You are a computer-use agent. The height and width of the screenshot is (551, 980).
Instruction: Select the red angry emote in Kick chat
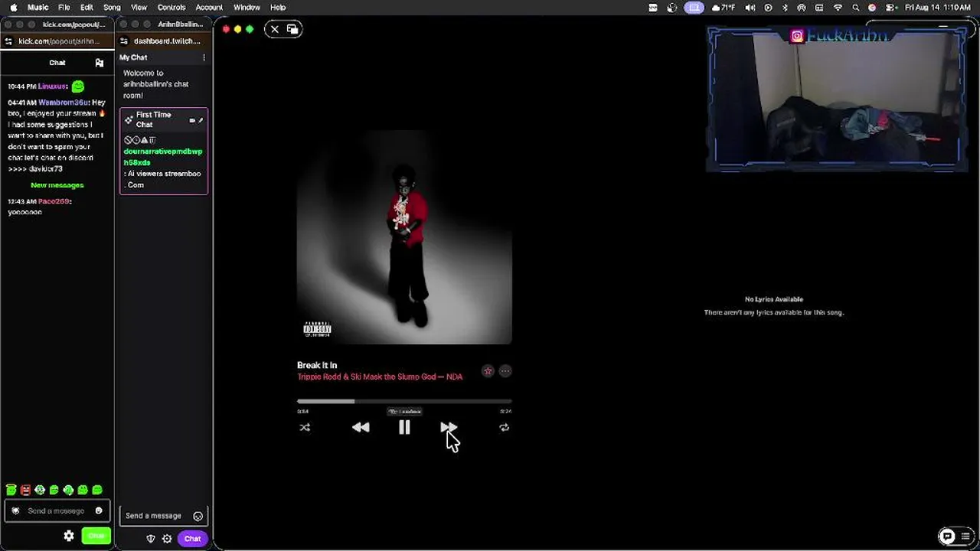coord(25,490)
